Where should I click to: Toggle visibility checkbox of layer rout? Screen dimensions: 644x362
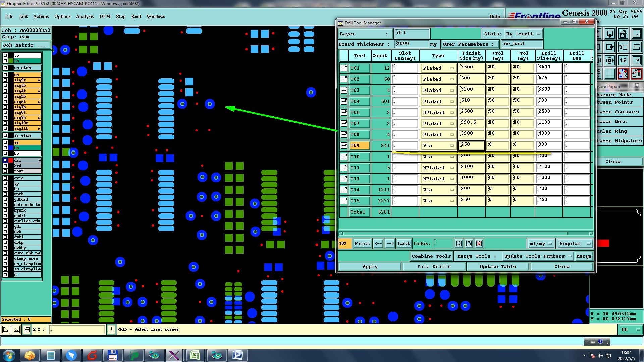click(5, 171)
